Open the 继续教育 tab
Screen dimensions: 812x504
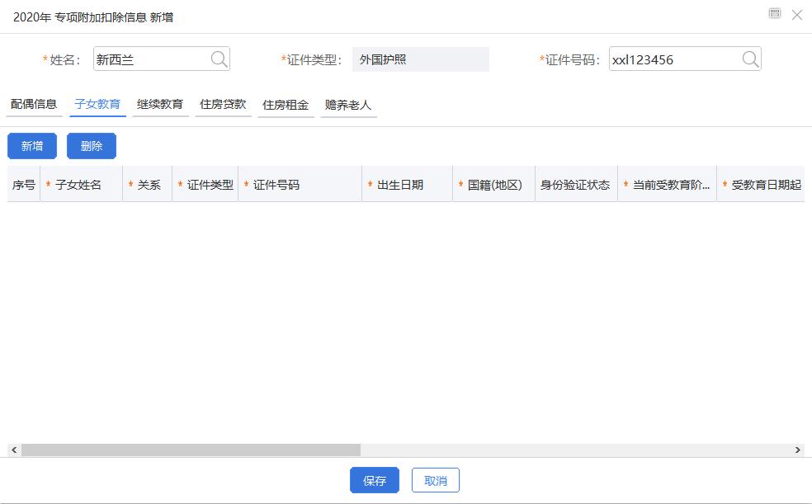160,104
